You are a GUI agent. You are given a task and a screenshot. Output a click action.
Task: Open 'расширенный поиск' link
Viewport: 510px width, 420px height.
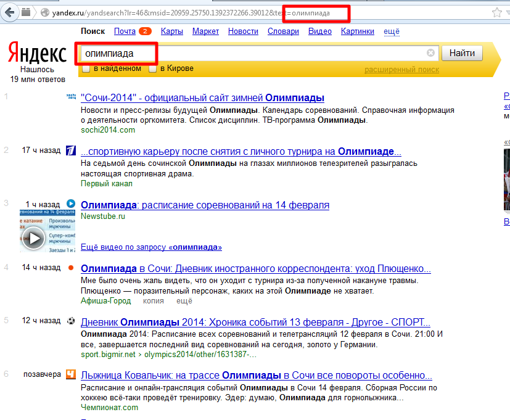tap(401, 70)
